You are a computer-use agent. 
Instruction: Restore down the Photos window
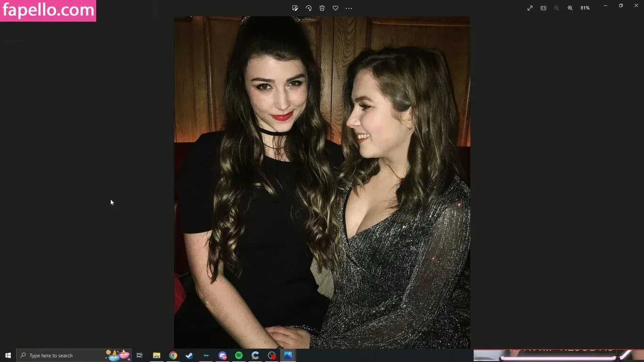point(621,6)
